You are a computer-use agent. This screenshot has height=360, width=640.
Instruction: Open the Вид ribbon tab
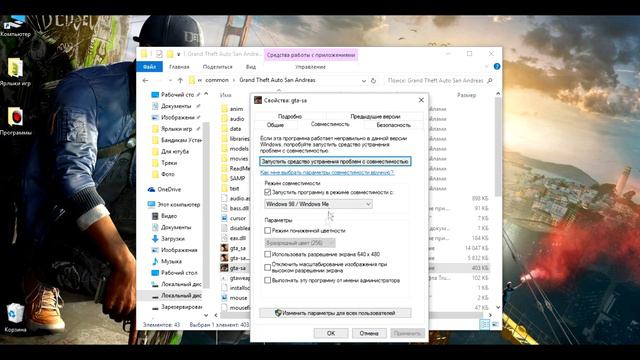pyautogui.click(x=251, y=67)
